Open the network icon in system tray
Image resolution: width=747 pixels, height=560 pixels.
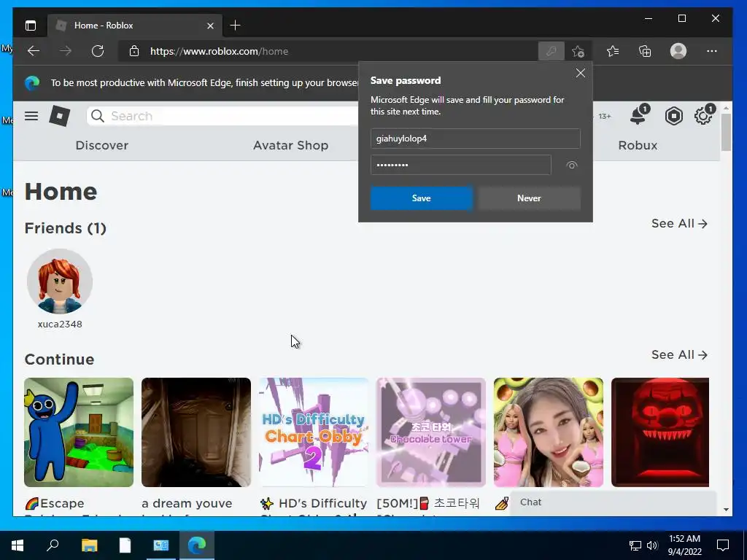point(635,545)
